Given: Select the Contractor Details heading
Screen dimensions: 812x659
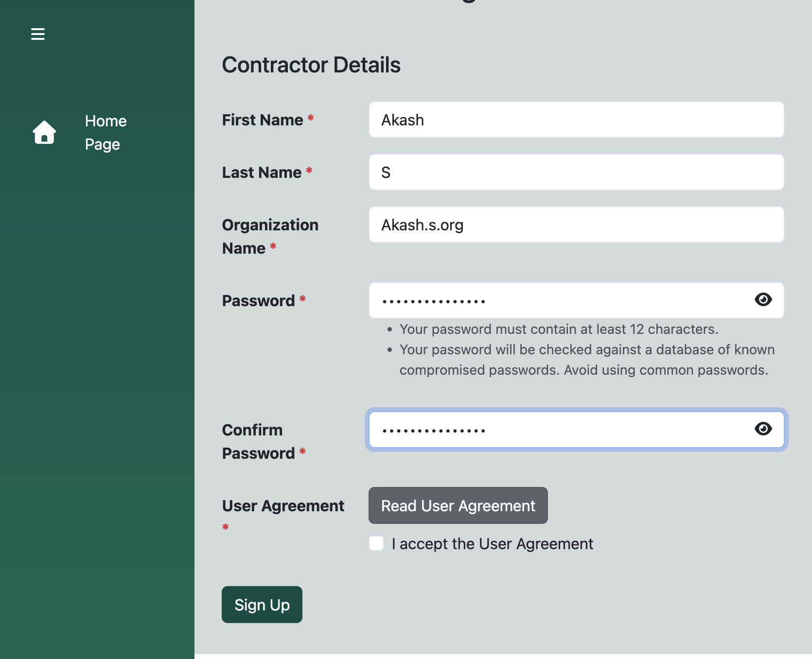Looking at the screenshot, I should point(311,65).
